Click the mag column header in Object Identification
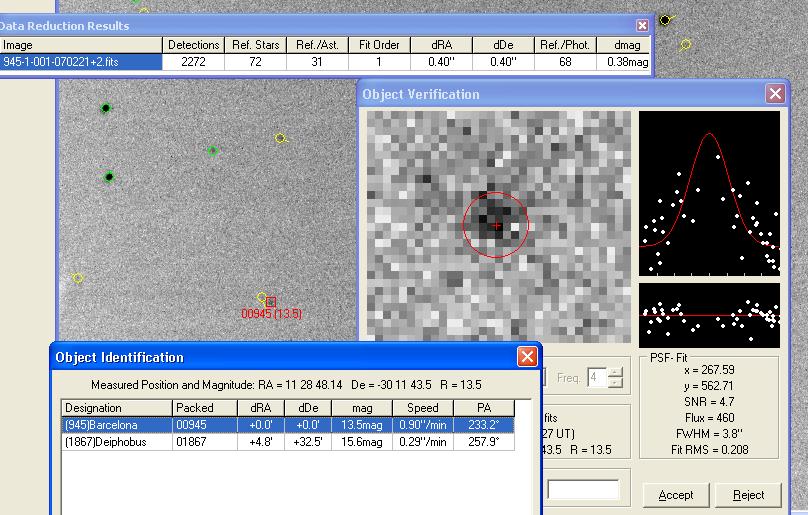808x515 pixels. point(362,408)
